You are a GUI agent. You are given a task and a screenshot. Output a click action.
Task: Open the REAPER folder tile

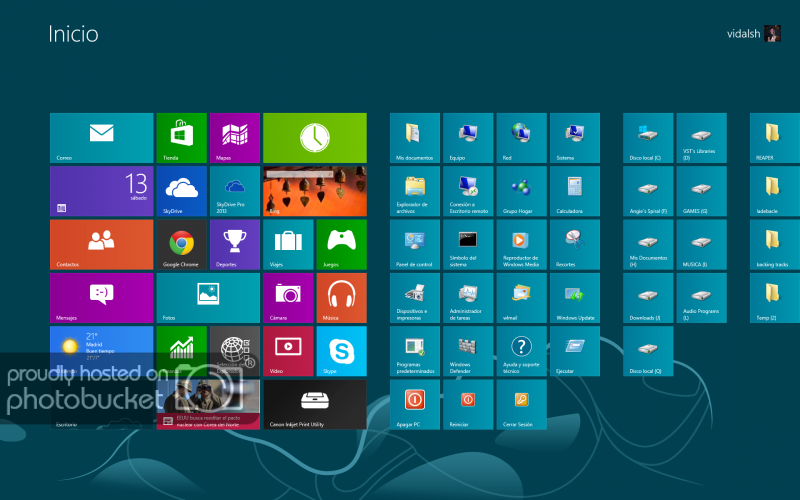pos(774,138)
